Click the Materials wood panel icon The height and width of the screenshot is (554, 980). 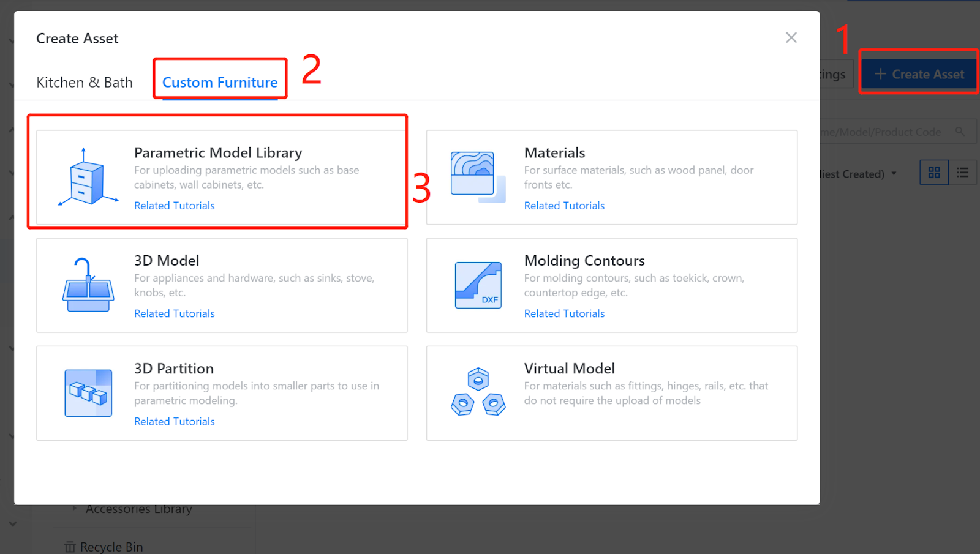[478, 177]
